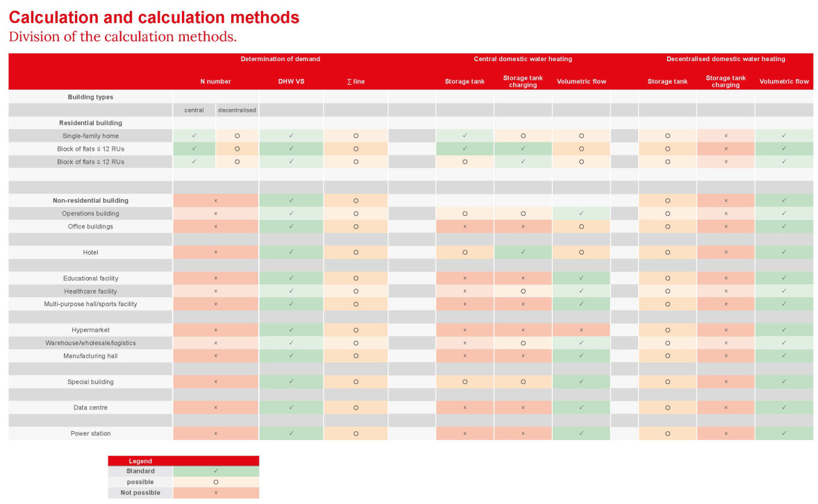
Task: Click the Determination of demand header
Action: [280, 60]
